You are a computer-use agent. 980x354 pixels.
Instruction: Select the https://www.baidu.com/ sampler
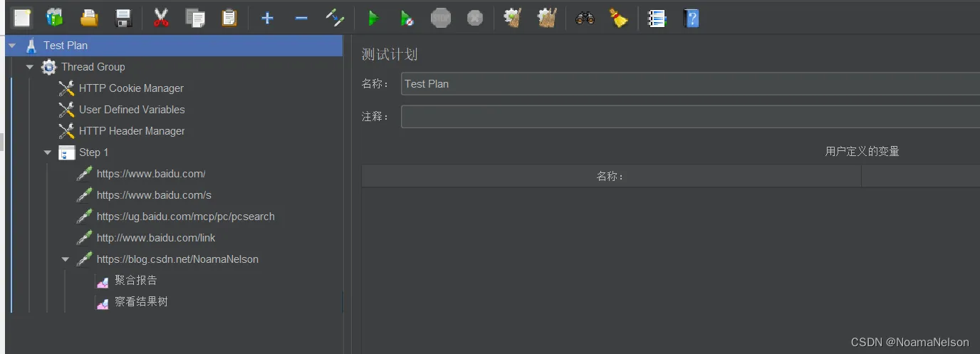[x=151, y=174]
